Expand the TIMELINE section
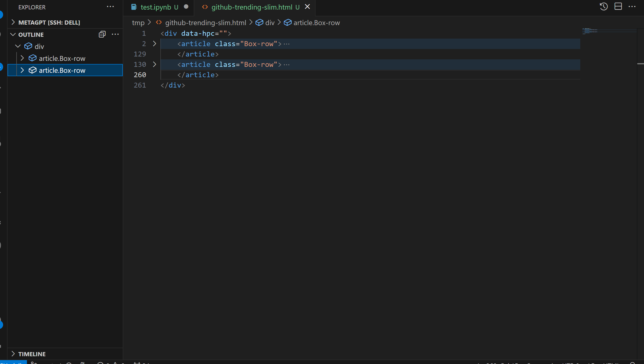The width and height of the screenshot is (644, 364). pyautogui.click(x=13, y=354)
